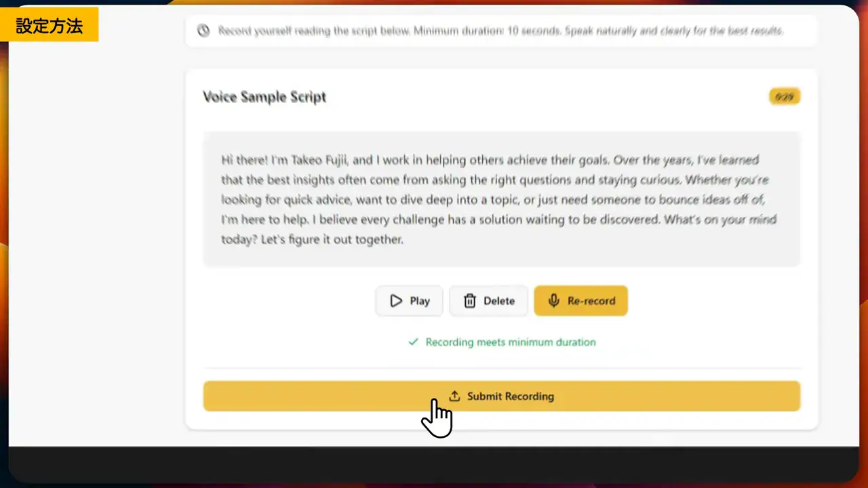Click the "Recording meets minimum duration" message
This screenshot has width=868, height=488.
pyautogui.click(x=510, y=342)
